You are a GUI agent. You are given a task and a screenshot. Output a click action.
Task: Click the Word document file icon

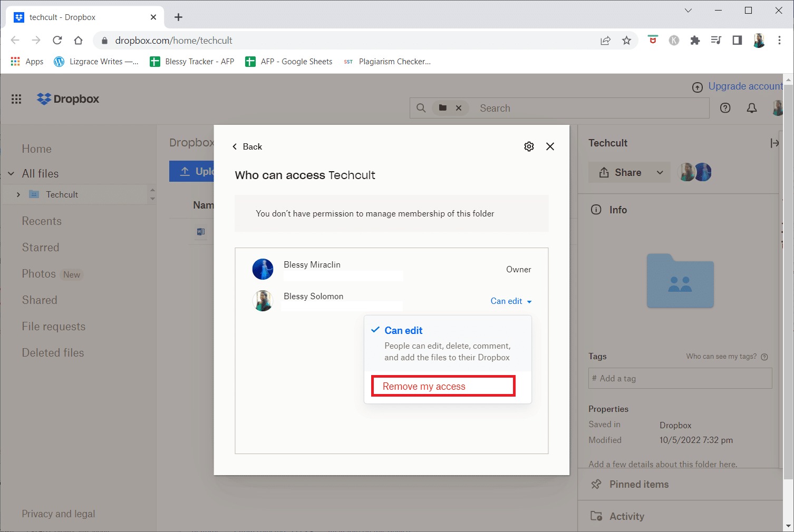(201, 232)
